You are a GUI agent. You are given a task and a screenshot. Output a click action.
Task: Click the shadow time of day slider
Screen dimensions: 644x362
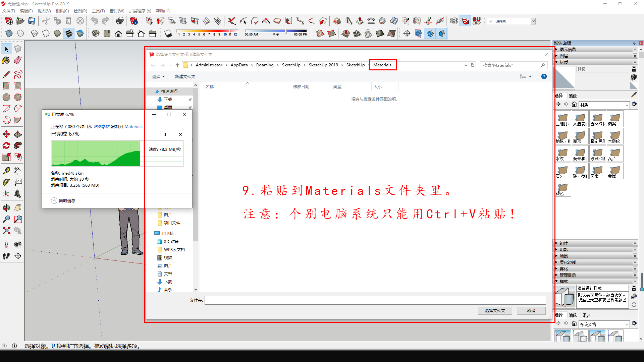point(275,31)
